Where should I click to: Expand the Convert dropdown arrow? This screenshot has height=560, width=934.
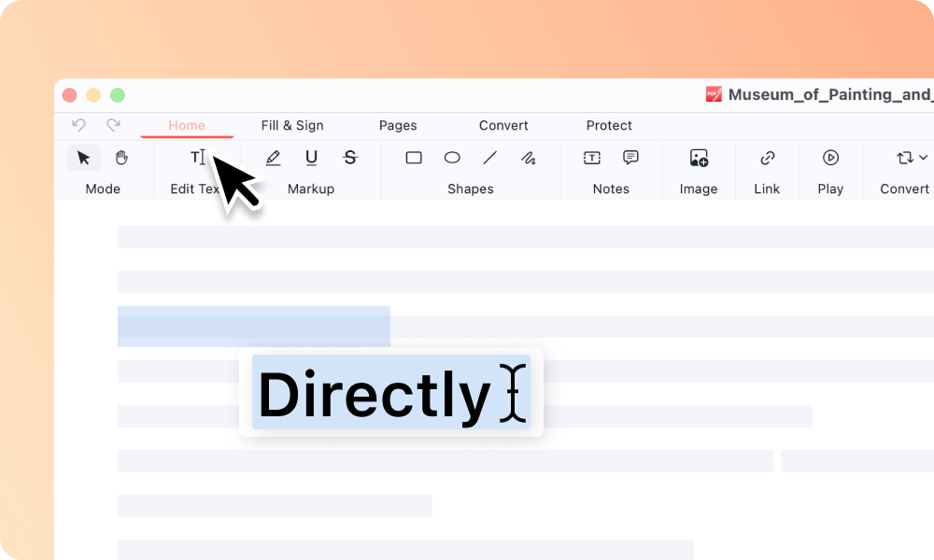click(x=923, y=158)
